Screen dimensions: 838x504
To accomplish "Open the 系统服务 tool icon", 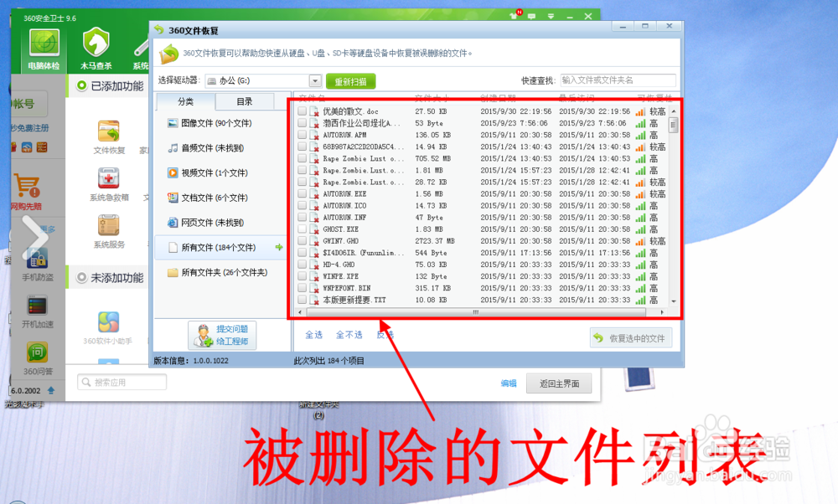I will pos(109,231).
